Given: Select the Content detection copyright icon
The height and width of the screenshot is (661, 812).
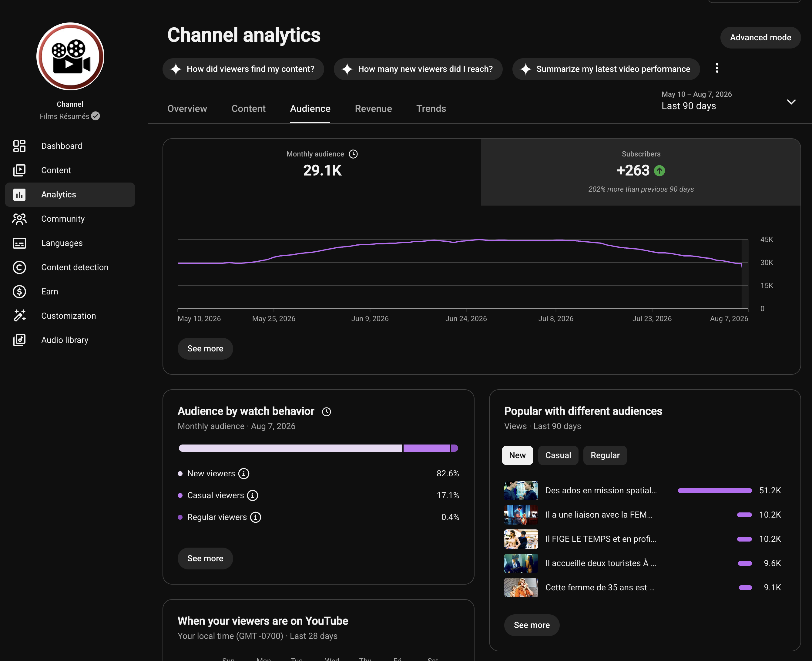Looking at the screenshot, I should [x=19, y=267].
